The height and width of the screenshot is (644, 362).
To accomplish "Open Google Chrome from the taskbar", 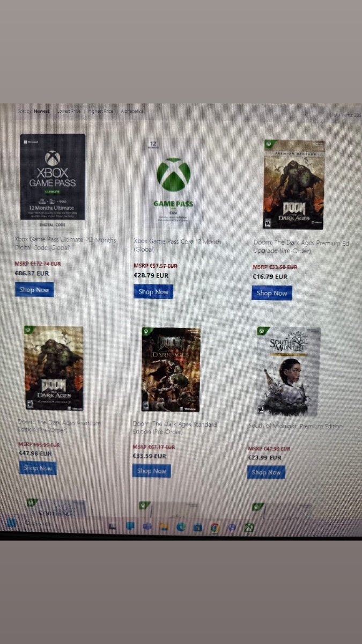I will point(215,528).
